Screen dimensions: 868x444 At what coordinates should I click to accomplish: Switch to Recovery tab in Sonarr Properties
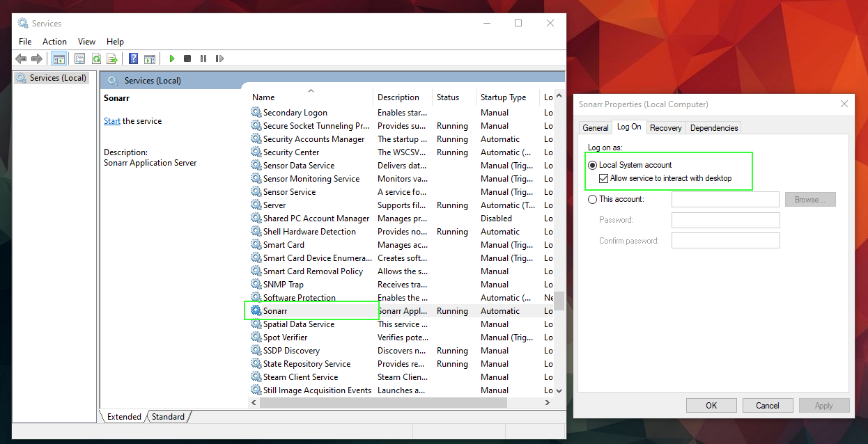[666, 128]
